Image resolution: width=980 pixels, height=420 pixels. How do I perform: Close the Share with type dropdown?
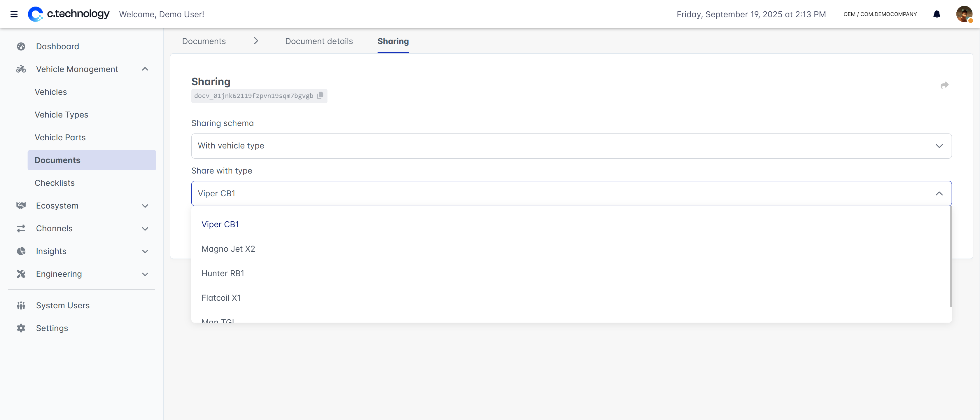click(x=939, y=194)
